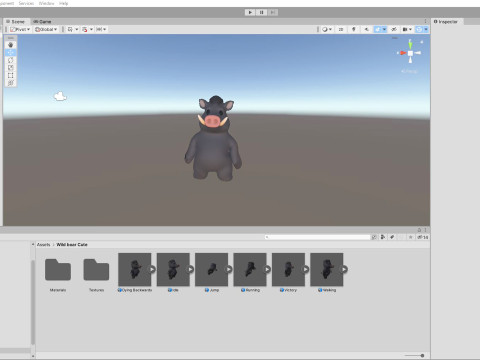This screenshot has height=360, width=480.
Task: Click the Assets breadcrumb link
Action: click(x=43, y=245)
